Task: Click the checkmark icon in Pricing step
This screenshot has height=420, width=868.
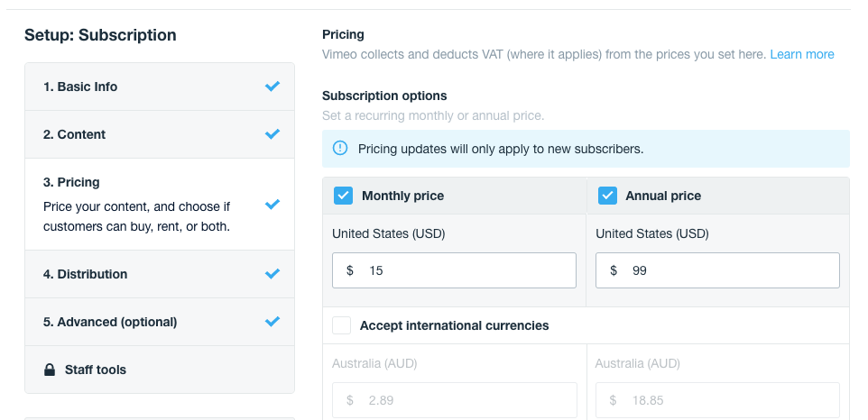Action: coord(272,205)
